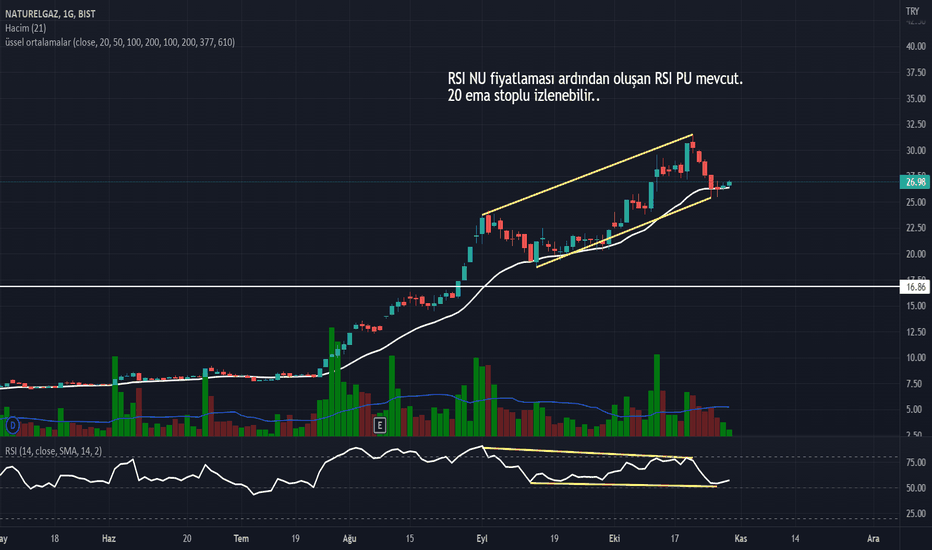Click the 32.50 price scale value
The width and height of the screenshot is (932, 550).
click(x=916, y=124)
